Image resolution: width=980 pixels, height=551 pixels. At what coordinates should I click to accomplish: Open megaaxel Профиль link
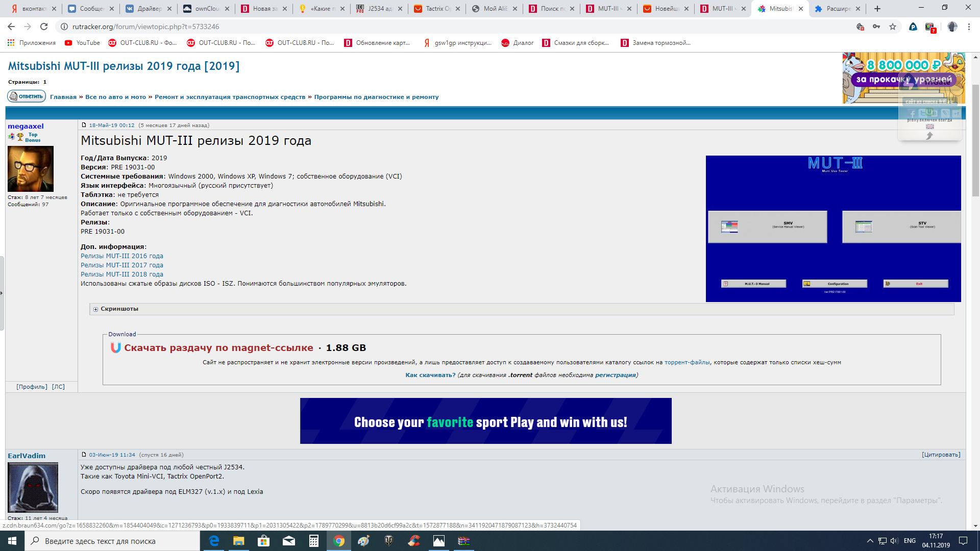pyautogui.click(x=32, y=387)
